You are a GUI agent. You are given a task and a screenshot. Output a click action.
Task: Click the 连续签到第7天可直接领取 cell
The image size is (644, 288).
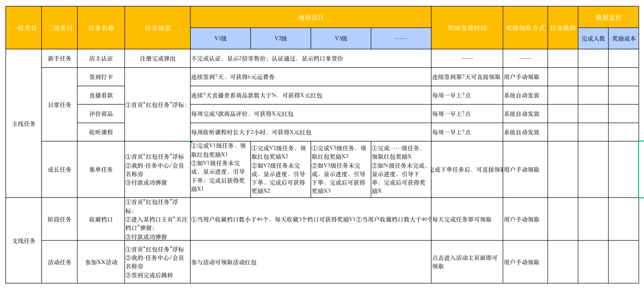[x=467, y=77]
